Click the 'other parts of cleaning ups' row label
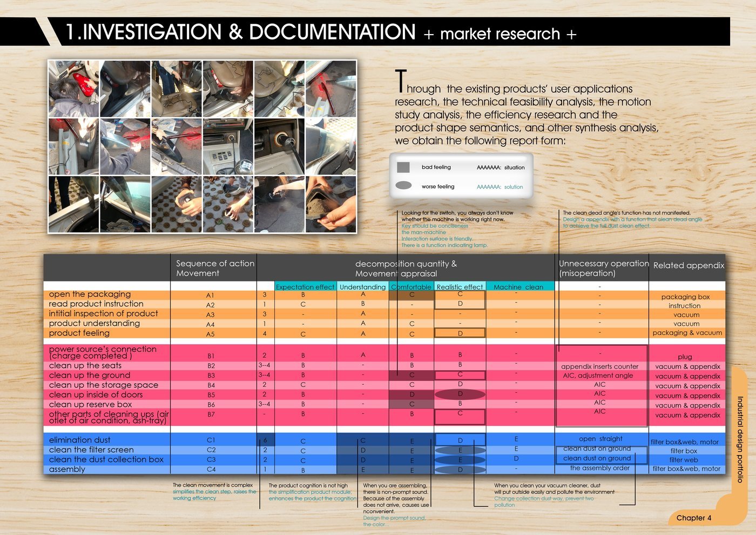Viewport: 756px width, 535px height. click(109, 417)
